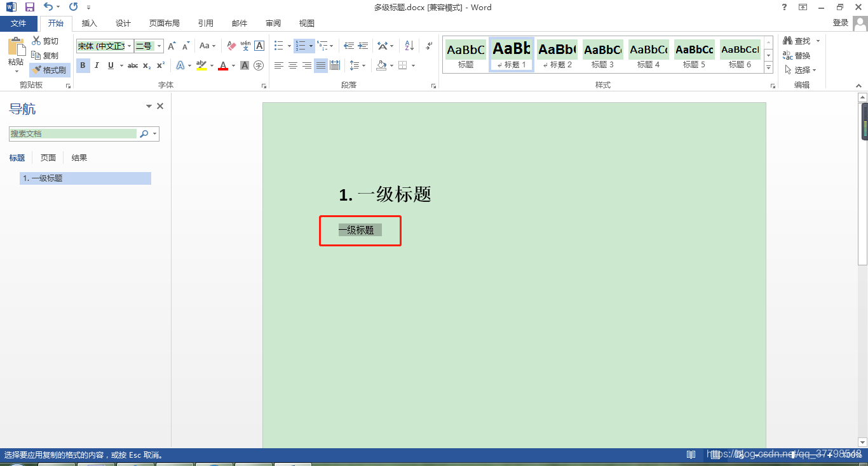Switch to the View (视图) tab
This screenshot has height=466, width=868.
pyautogui.click(x=307, y=23)
